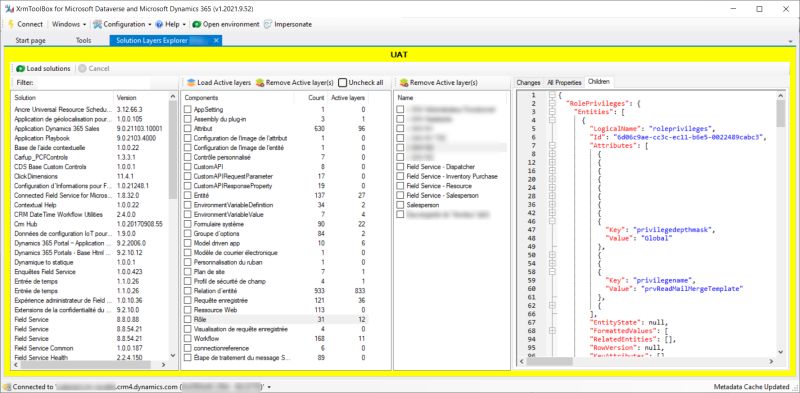
Task: Click the solutions list vertical scrollbar thumb
Action: click(x=172, y=151)
